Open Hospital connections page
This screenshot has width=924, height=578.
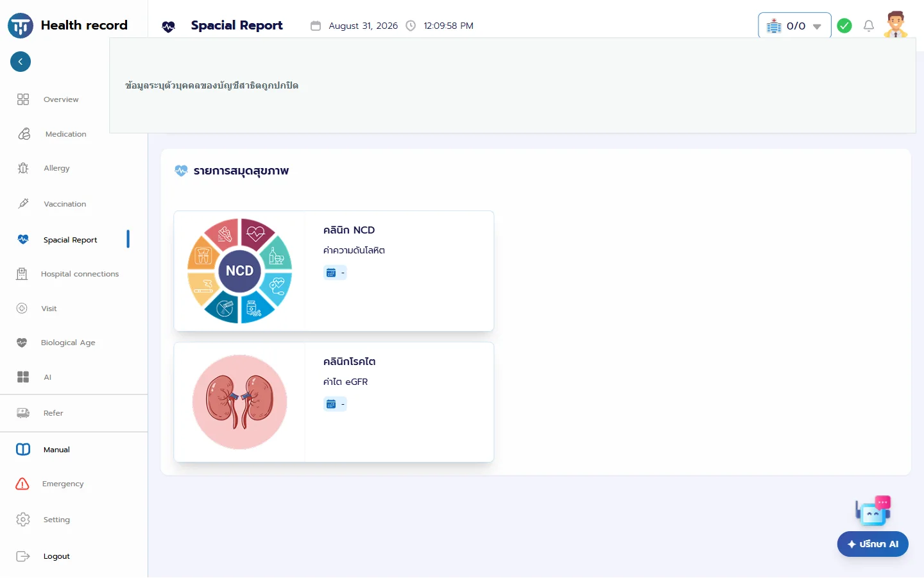click(x=80, y=274)
